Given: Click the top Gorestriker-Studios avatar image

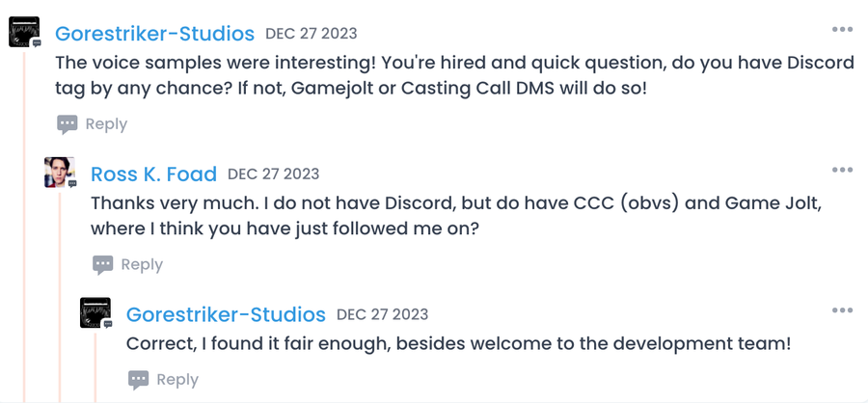Looking at the screenshot, I should [x=24, y=32].
